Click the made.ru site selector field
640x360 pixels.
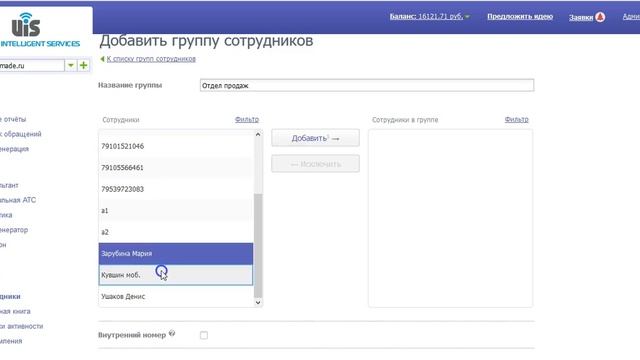point(32,65)
